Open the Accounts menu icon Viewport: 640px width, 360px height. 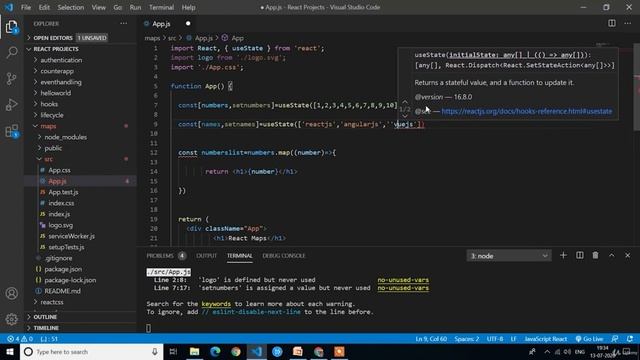(11, 293)
